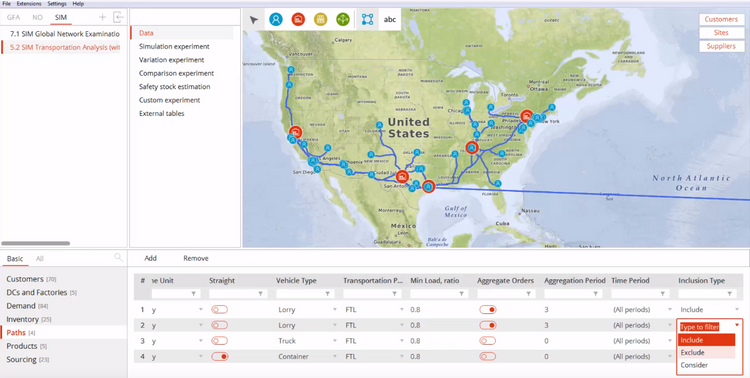Click the Customers map filter button
The width and height of the screenshot is (750, 378).
[x=721, y=19]
